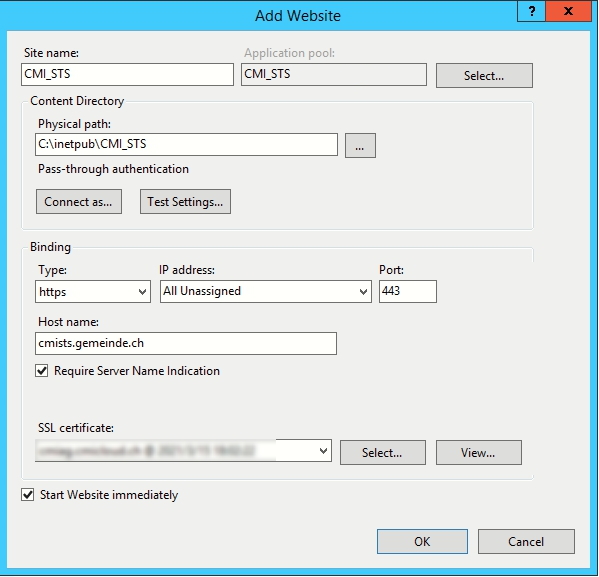Click the Pass-through authentication label
Screen dimensions: 599x577
coord(113,169)
